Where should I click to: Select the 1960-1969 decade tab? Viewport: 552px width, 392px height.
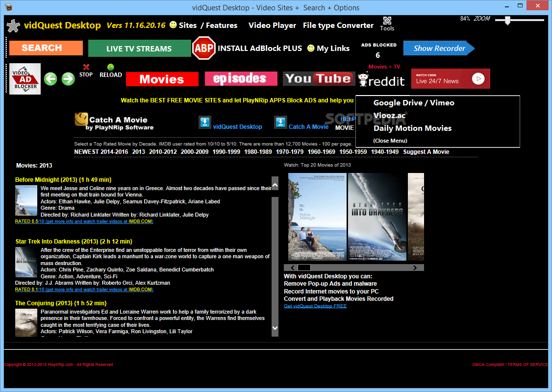[x=322, y=152]
